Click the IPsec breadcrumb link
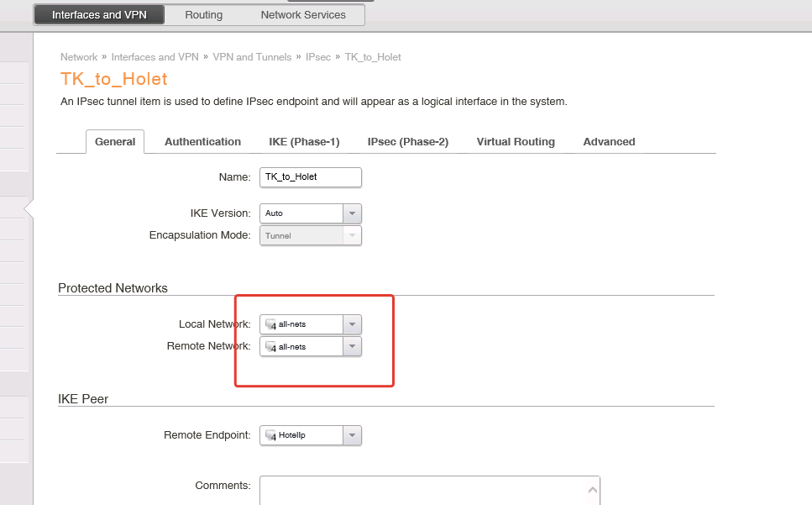This screenshot has width=812, height=505. click(318, 57)
